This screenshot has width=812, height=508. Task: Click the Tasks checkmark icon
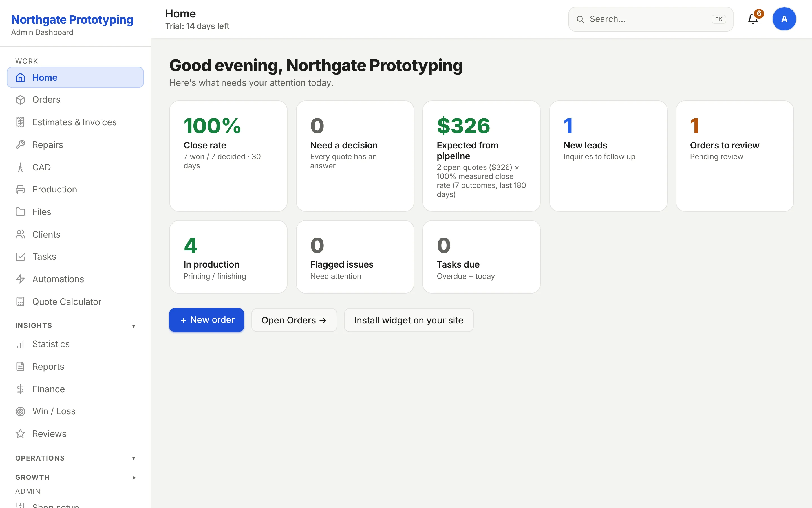pos(21,257)
